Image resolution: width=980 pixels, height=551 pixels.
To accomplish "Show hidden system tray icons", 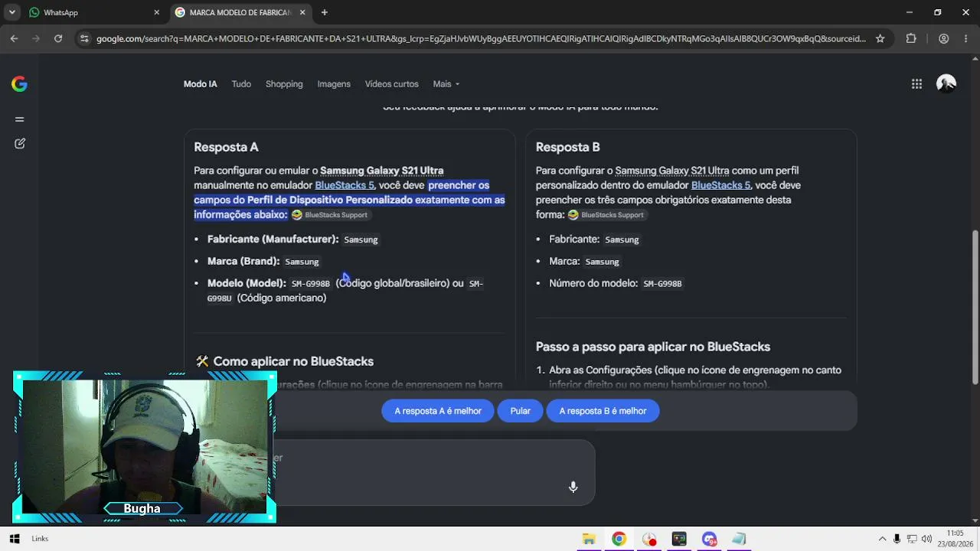I will (882, 539).
